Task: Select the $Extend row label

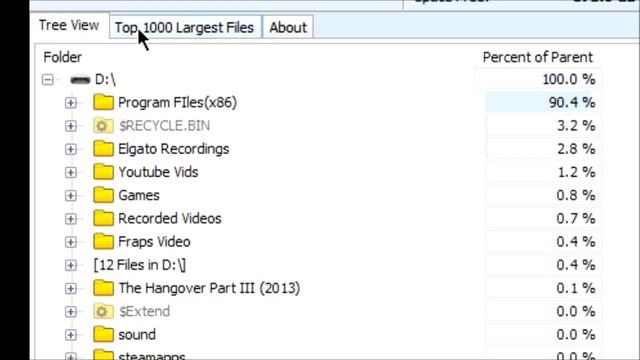Action: [144, 312]
